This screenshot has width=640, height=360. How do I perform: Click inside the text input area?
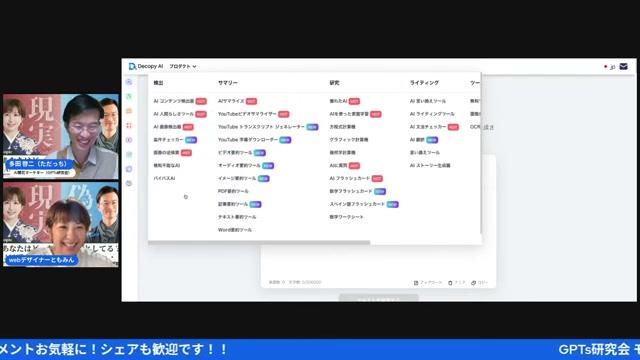tap(378, 261)
